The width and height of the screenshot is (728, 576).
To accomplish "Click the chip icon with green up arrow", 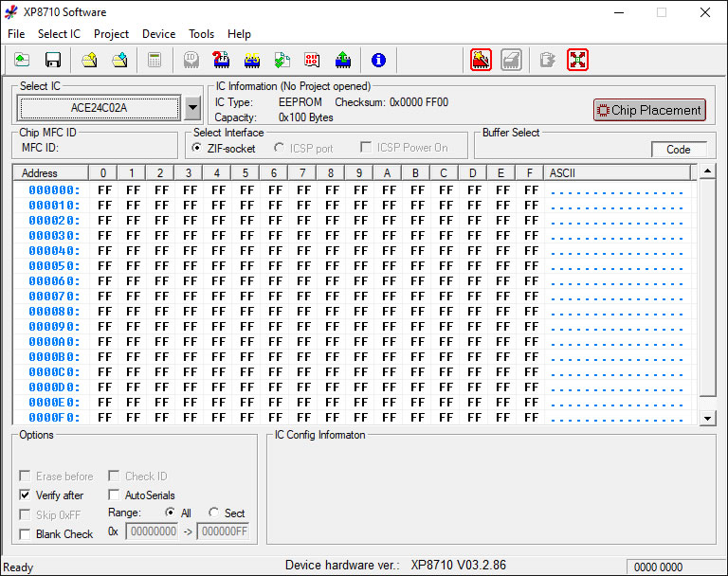I will point(343,60).
